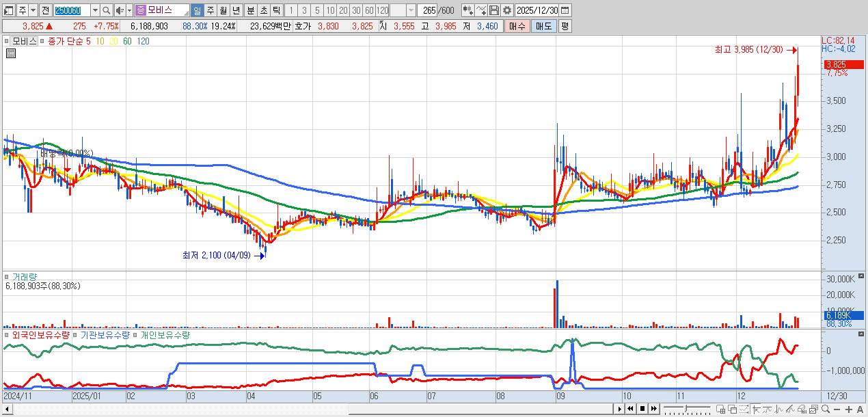Screen dimensions: 868x417
Task: Select the 분 minute period button
Action: click(x=250, y=10)
